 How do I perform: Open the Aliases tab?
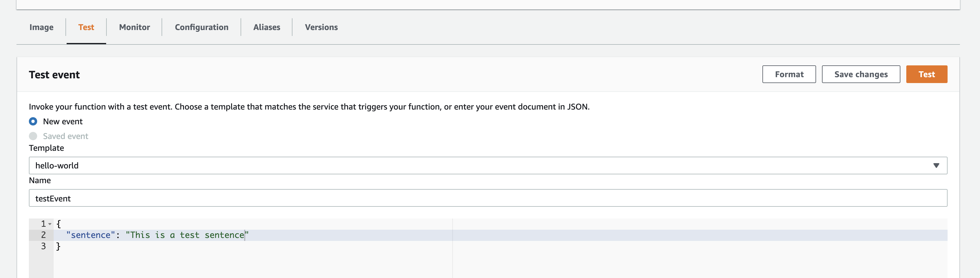click(x=266, y=27)
